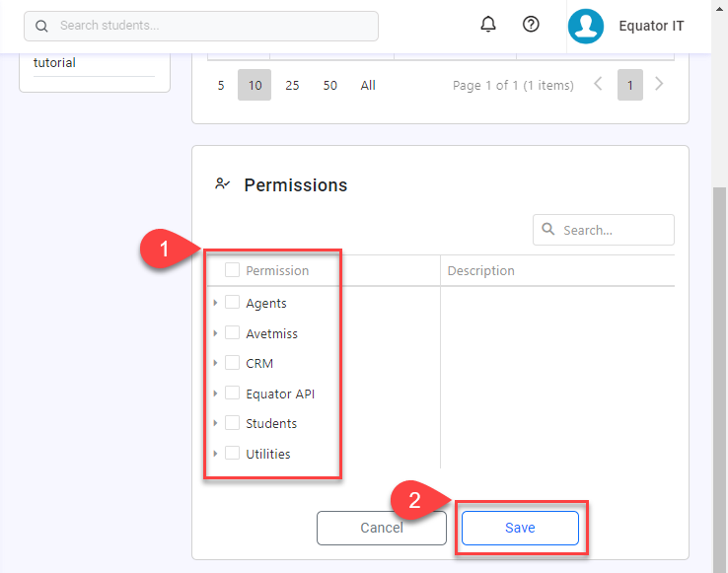Check the Agents permission checkbox
This screenshot has height=573, width=728.
pyautogui.click(x=233, y=303)
